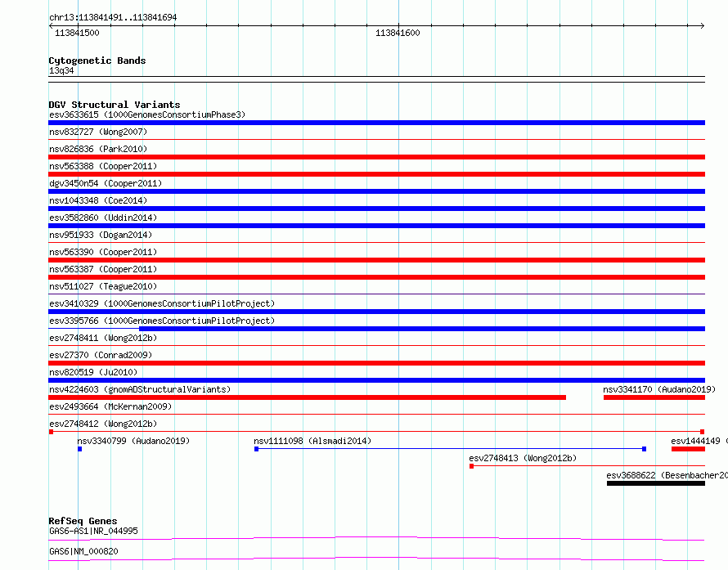Click the nsv820519 (Ju2010) label
Screen dimensions: 728x570
point(93,372)
